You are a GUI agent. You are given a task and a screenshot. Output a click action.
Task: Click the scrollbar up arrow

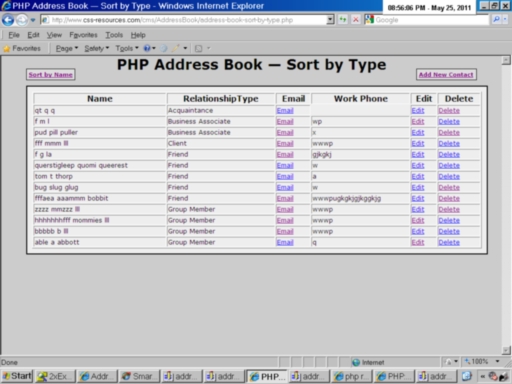click(x=506, y=60)
